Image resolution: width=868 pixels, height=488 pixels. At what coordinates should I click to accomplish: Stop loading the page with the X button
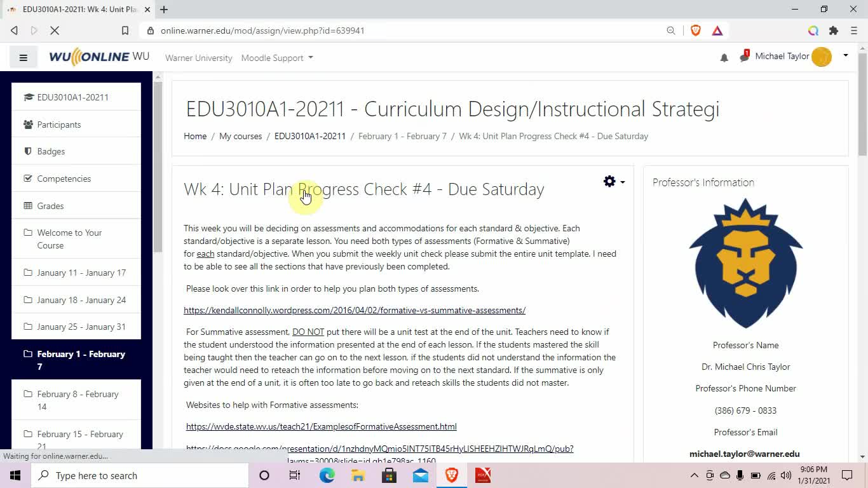[55, 30]
